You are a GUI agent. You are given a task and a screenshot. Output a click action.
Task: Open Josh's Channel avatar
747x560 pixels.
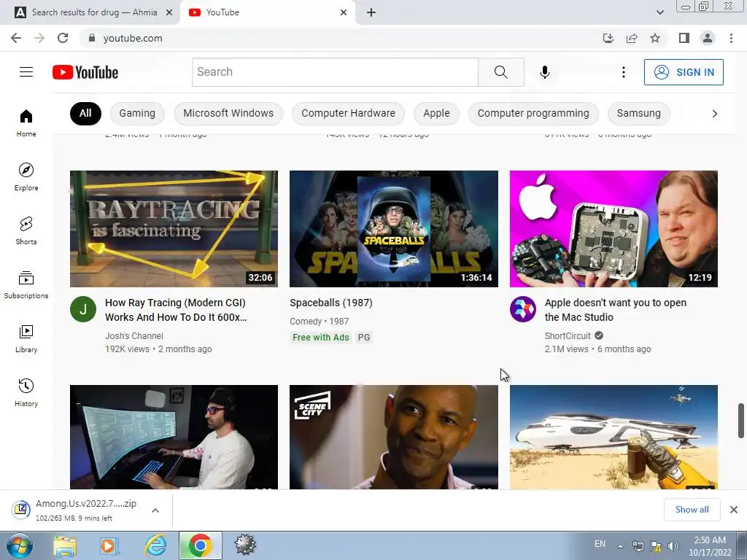83,309
